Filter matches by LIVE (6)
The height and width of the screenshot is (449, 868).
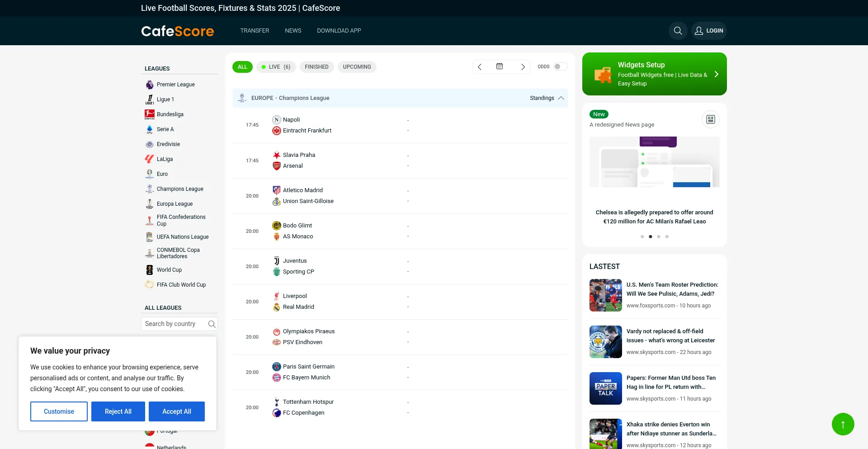pos(276,67)
